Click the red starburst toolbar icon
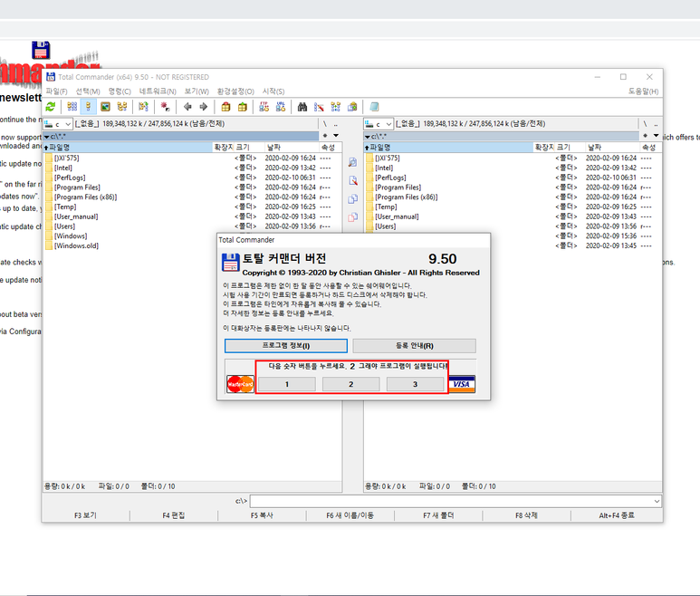 (165, 107)
